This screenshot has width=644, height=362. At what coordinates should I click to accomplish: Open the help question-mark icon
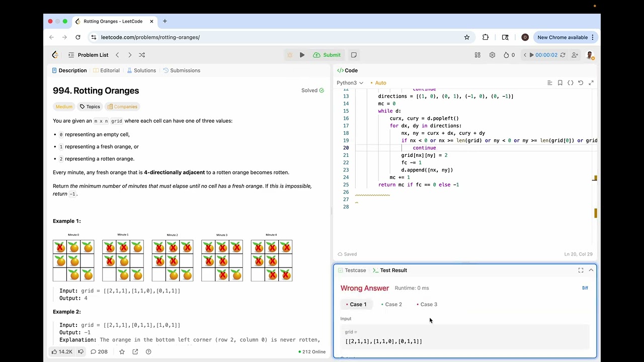click(x=148, y=351)
